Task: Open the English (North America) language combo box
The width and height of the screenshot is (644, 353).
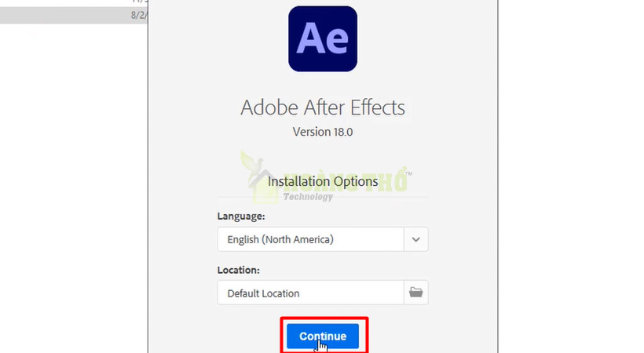Action: tap(323, 239)
